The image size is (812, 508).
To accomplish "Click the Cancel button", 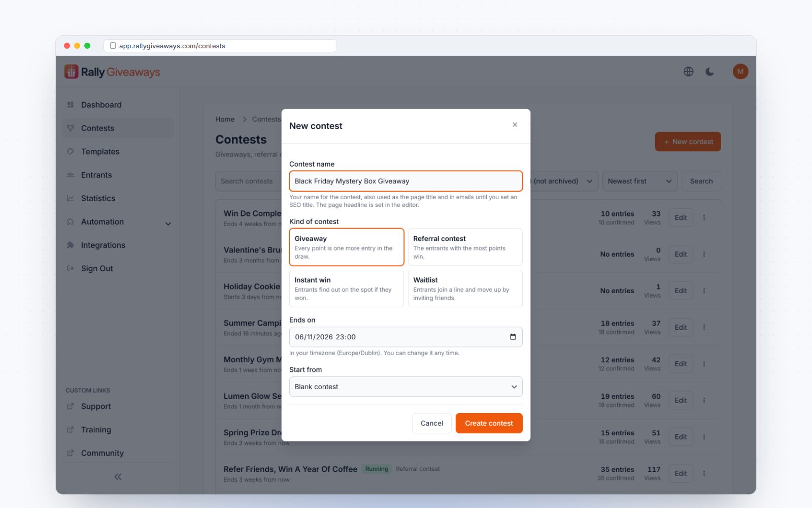I will pos(432,423).
